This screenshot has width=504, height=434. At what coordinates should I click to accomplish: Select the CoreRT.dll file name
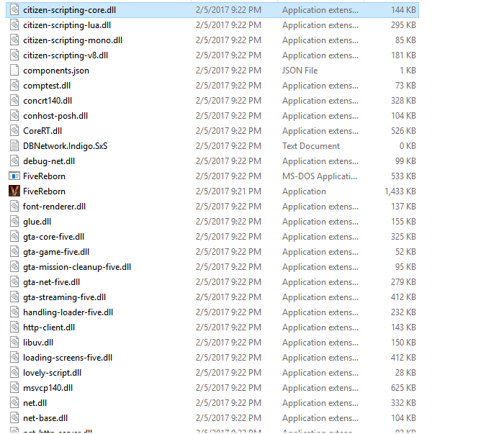pyautogui.click(x=42, y=131)
